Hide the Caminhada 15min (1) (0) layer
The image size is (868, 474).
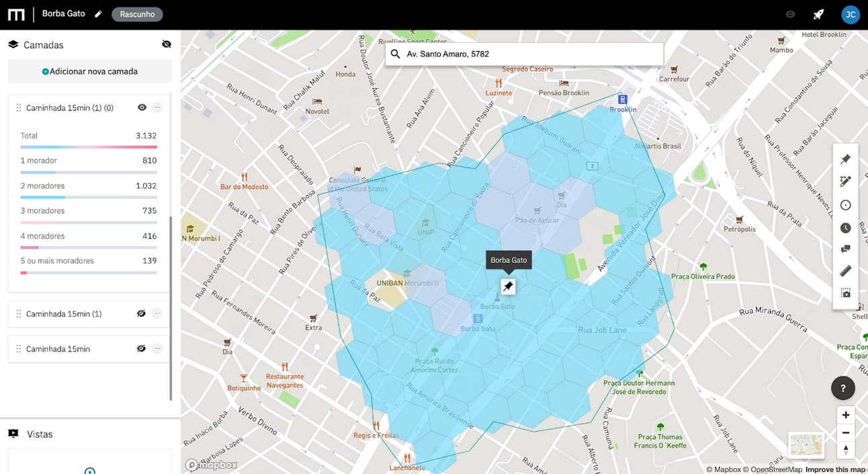click(x=142, y=108)
